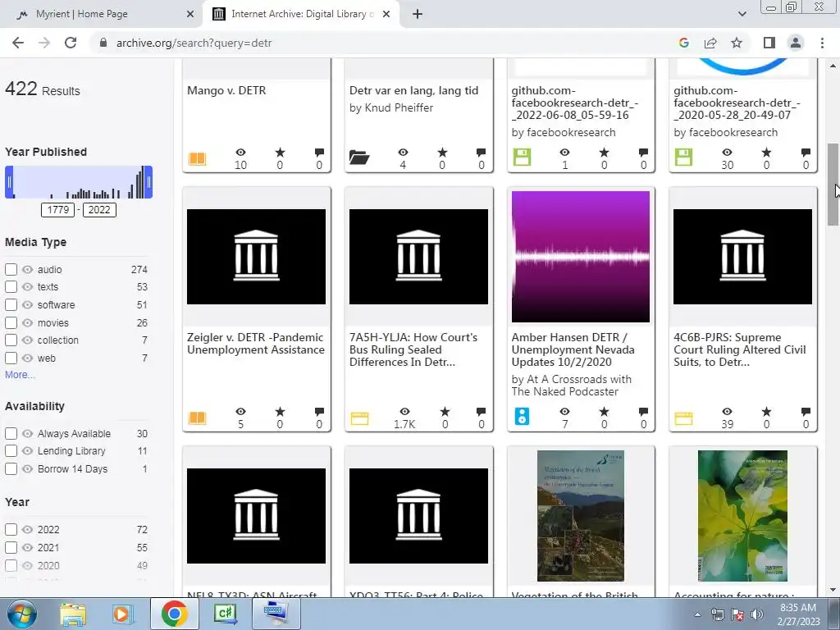840x630 pixels.
Task: Open the facebookresearch-detr 2020-05-28 item
Action: coord(737,103)
